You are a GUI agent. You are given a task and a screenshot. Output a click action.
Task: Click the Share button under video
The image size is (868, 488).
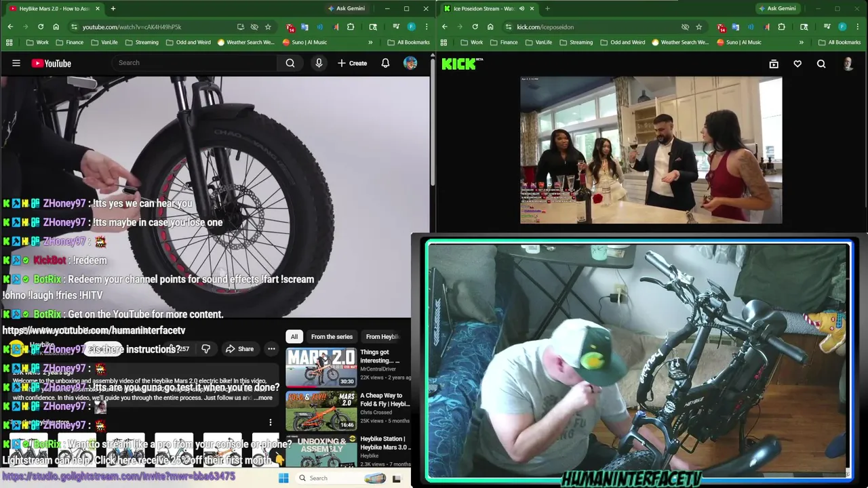click(239, 349)
